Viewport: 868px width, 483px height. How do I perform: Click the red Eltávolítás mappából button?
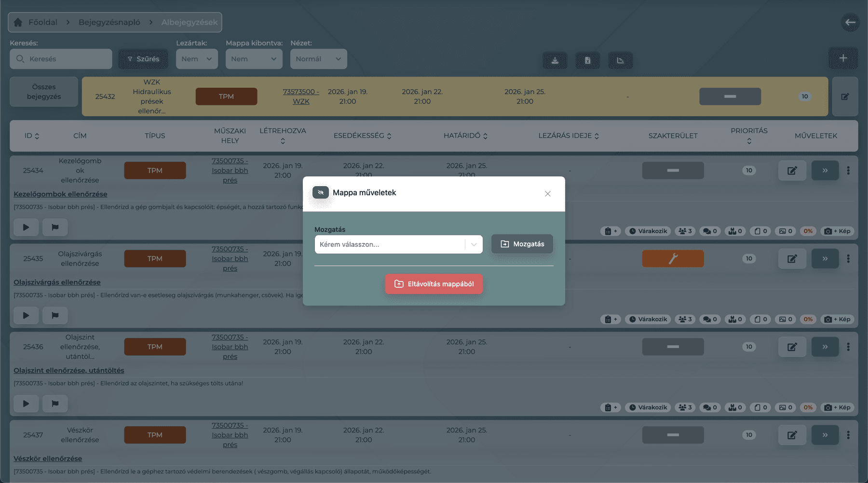pyautogui.click(x=434, y=284)
